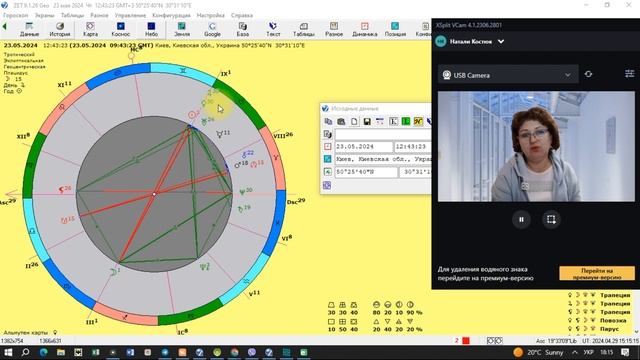The width and height of the screenshot is (640, 360).
Task: Pause the XSplit camera preview
Action: click(521, 219)
